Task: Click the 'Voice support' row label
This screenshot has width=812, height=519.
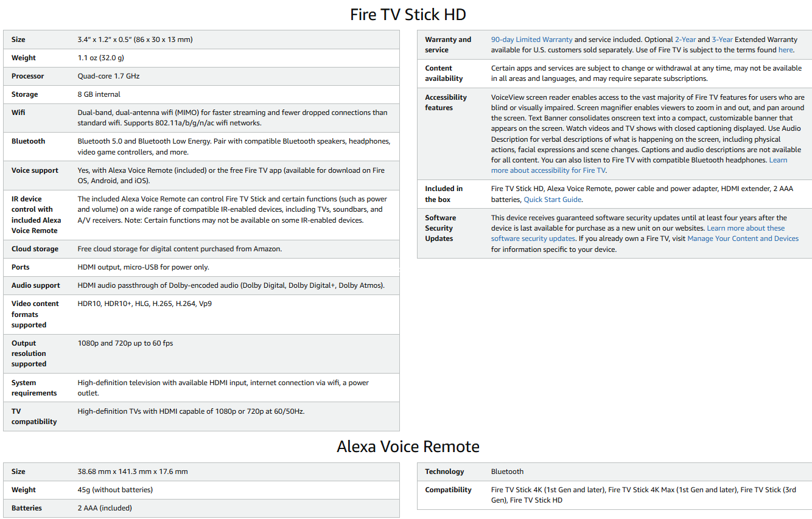Action: 35,170
